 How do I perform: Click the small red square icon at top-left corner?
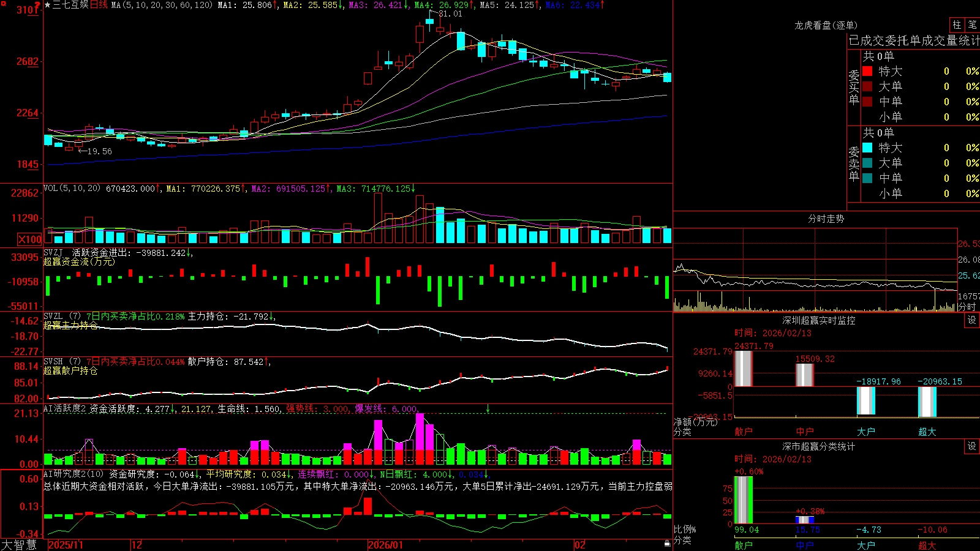click(2, 2)
